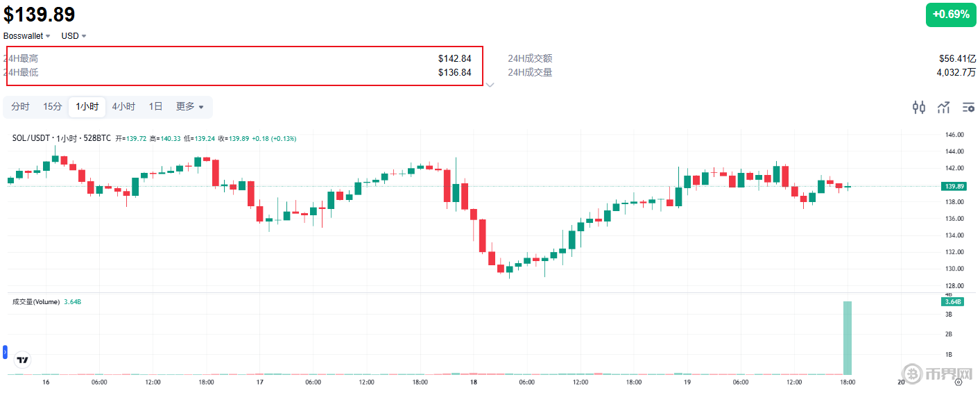Select the 1小时 timeframe tab

(x=87, y=107)
